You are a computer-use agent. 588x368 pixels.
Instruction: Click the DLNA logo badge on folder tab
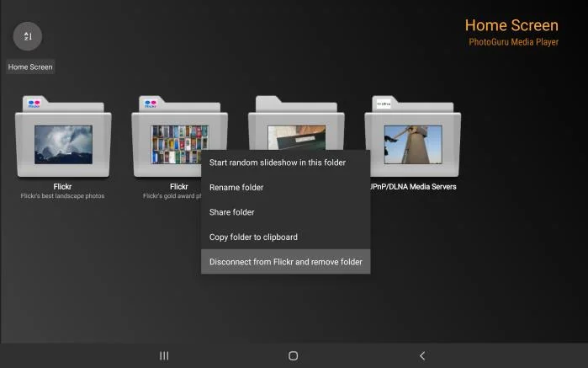click(384, 104)
